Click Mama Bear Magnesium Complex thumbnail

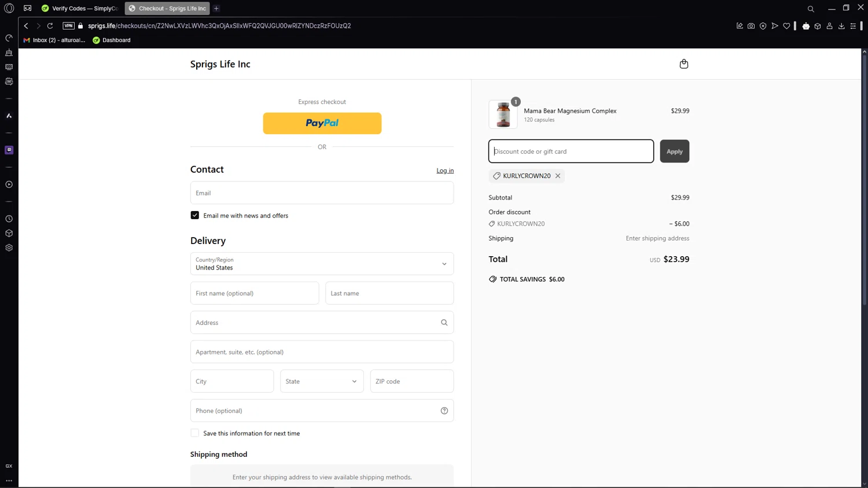(x=503, y=114)
